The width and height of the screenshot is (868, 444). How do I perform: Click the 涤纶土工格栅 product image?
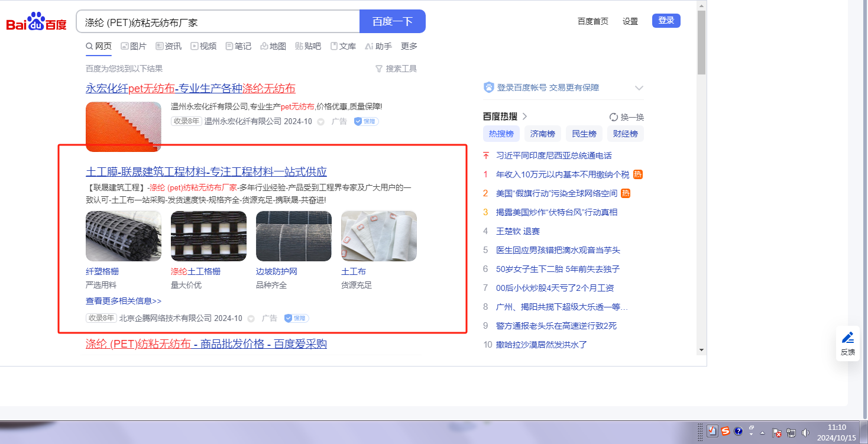209,236
